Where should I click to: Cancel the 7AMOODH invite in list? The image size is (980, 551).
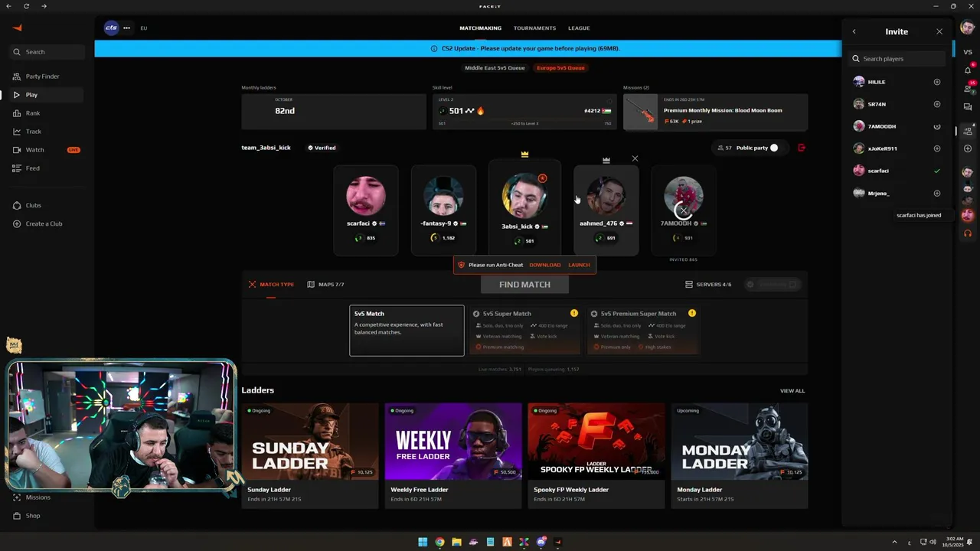point(937,126)
